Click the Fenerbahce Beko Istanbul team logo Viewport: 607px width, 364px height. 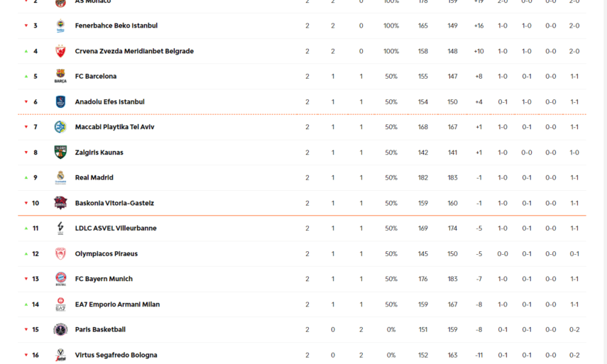coord(60,26)
